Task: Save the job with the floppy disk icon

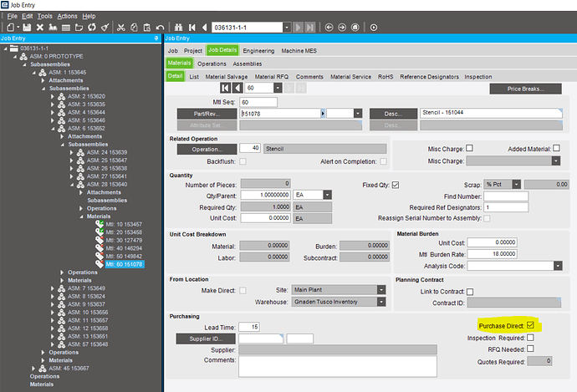Action: (27, 28)
